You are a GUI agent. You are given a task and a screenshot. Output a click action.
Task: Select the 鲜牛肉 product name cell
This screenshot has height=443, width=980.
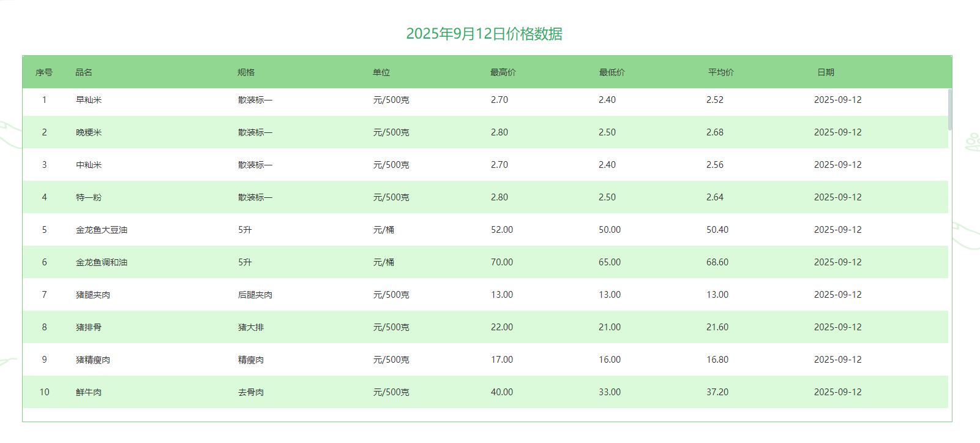pyautogui.click(x=89, y=392)
